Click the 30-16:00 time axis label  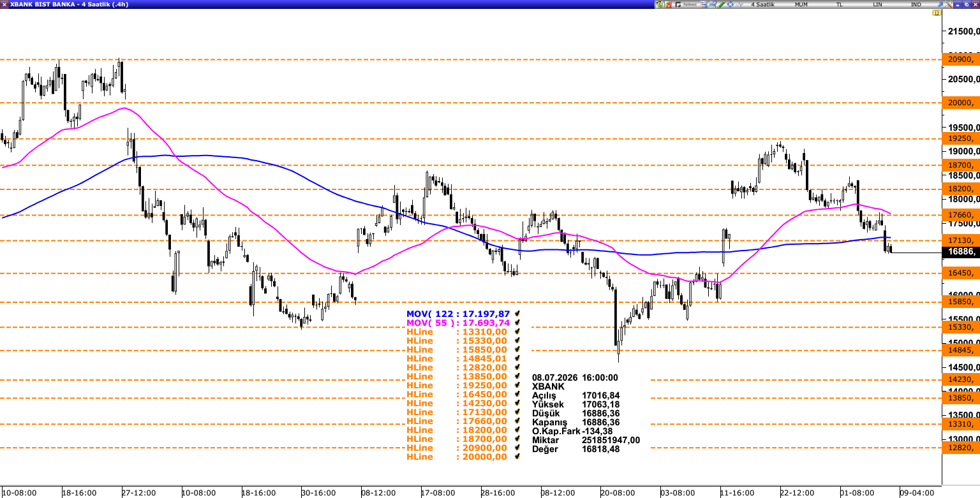[x=318, y=493]
